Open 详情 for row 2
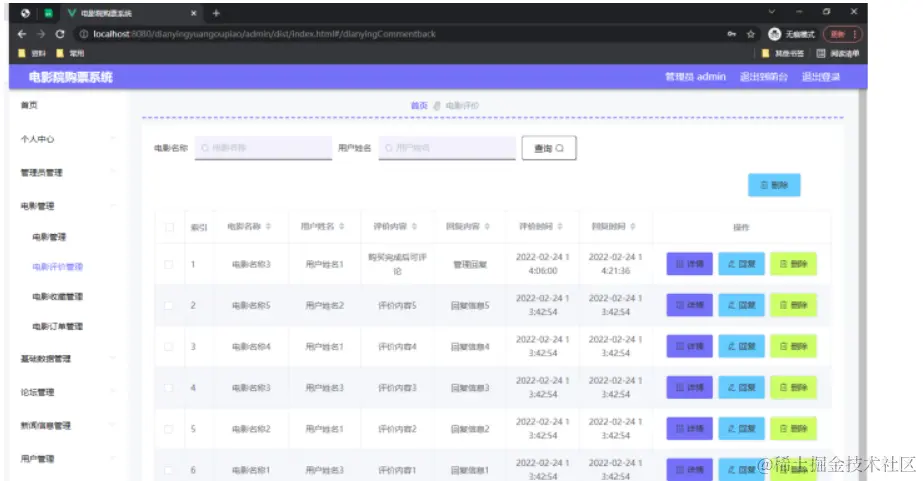The image size is (923, 481). (x=689, y=306)
